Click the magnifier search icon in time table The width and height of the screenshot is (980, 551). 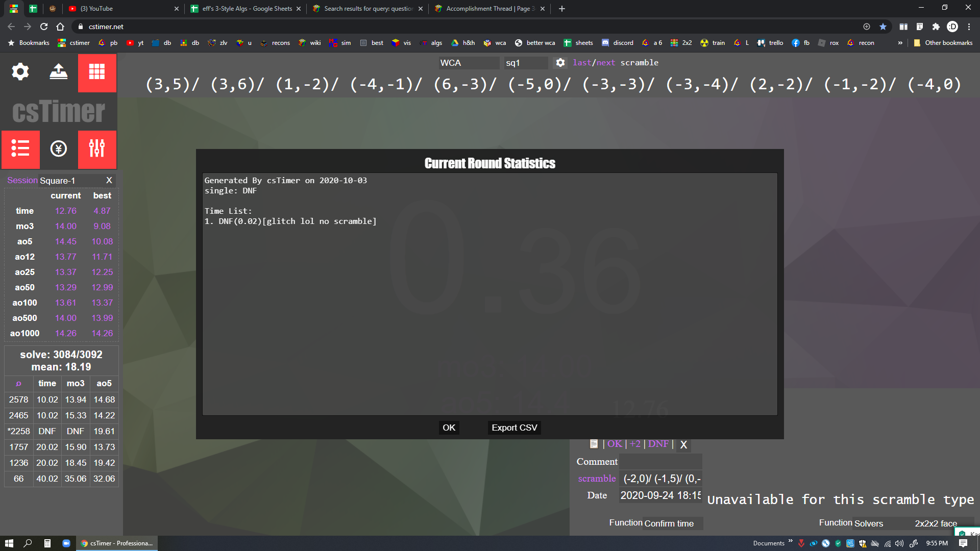tap(19, 384)
